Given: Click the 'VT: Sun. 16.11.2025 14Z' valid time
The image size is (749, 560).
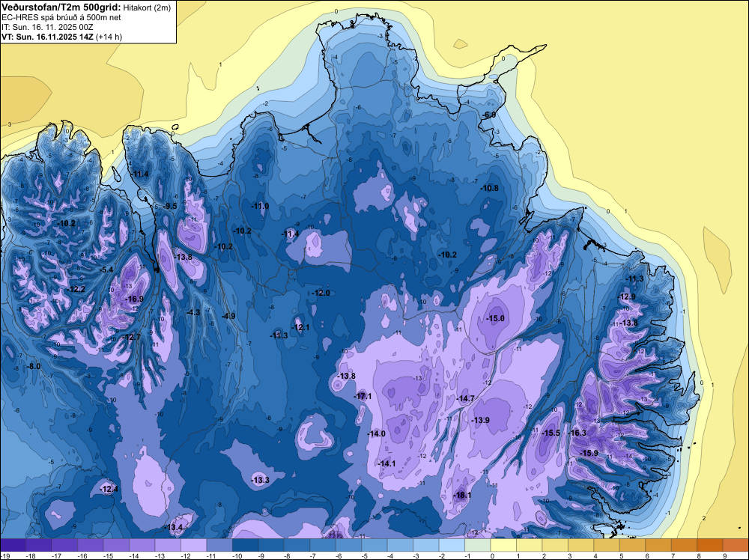Looking at the screenshot, I should point(48,37).
